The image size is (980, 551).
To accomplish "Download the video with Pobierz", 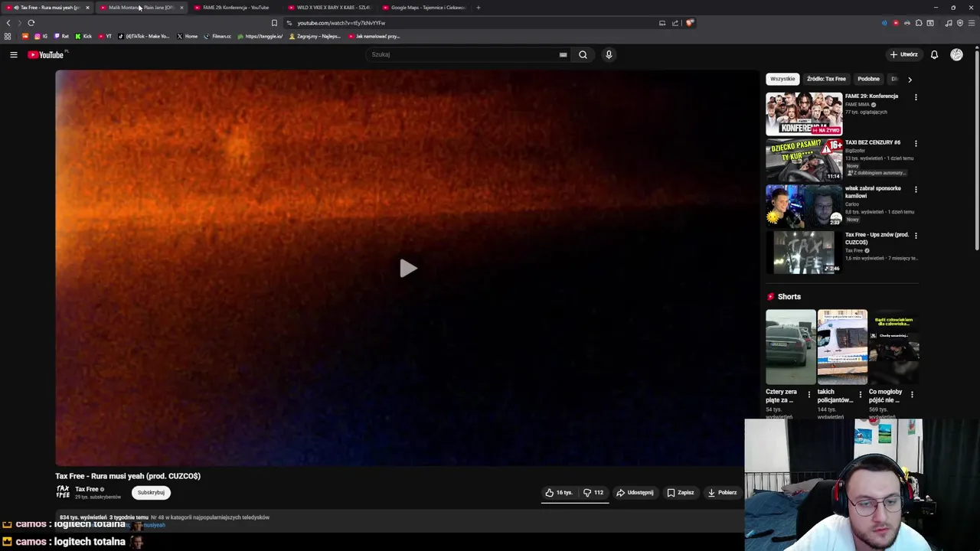I will click(722, 493).
